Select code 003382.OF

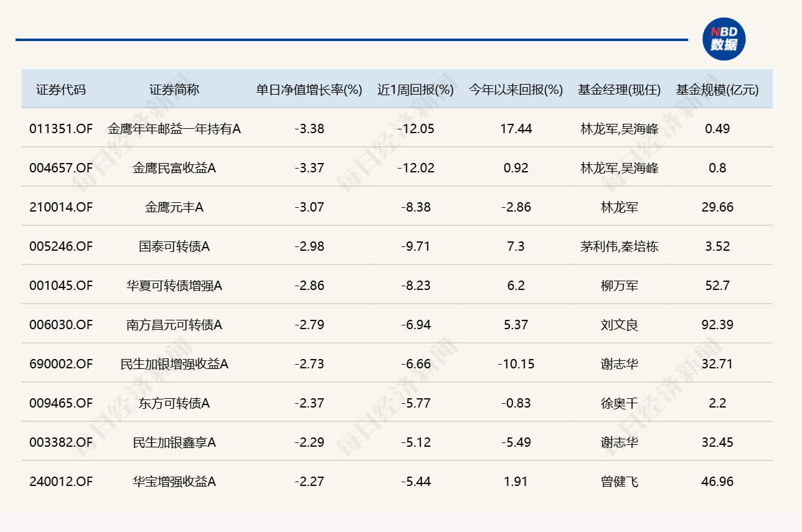coord(61,442)
